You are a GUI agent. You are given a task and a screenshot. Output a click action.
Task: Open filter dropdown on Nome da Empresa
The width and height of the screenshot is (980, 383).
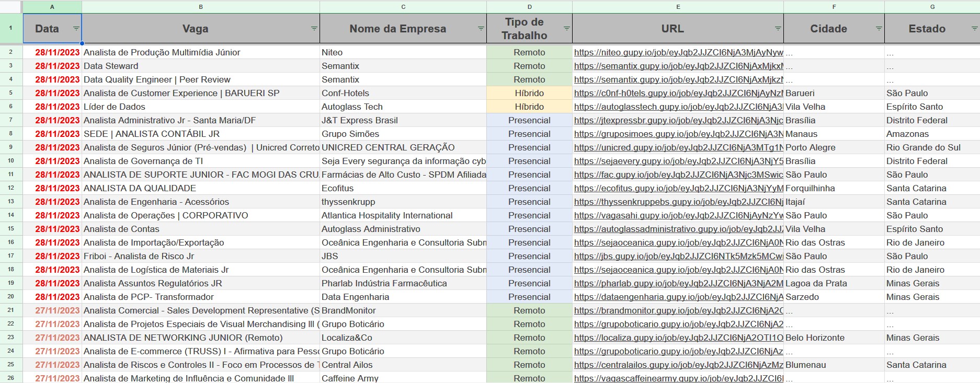481,29
